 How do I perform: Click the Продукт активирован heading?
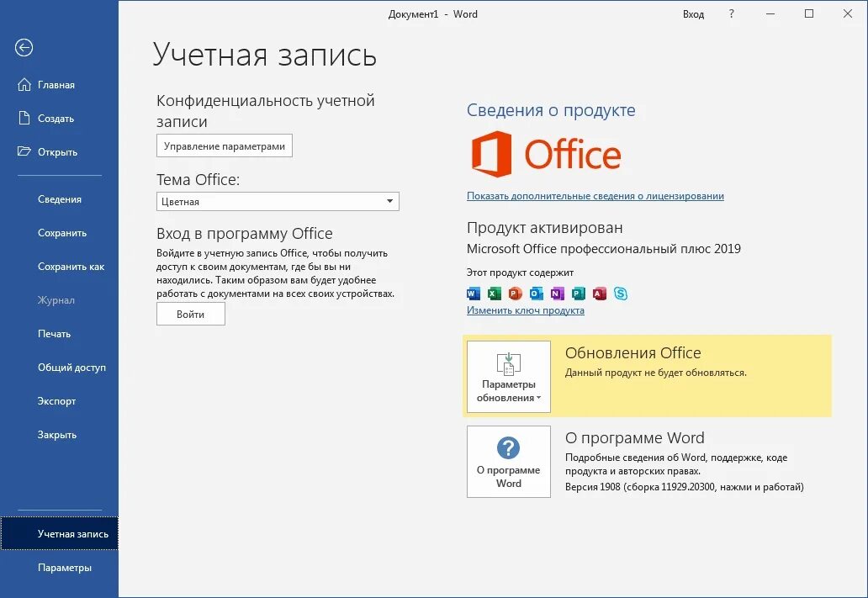[x=545, y=228]
